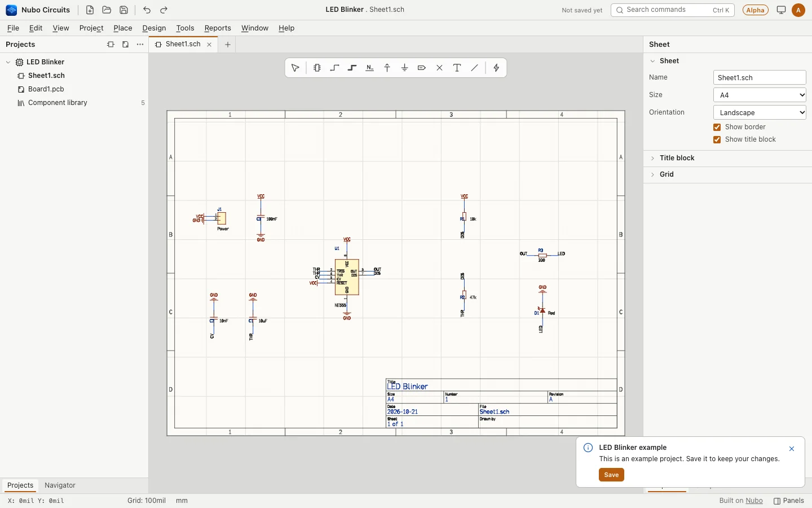Create a new file from top bar

tap(90, 10)
